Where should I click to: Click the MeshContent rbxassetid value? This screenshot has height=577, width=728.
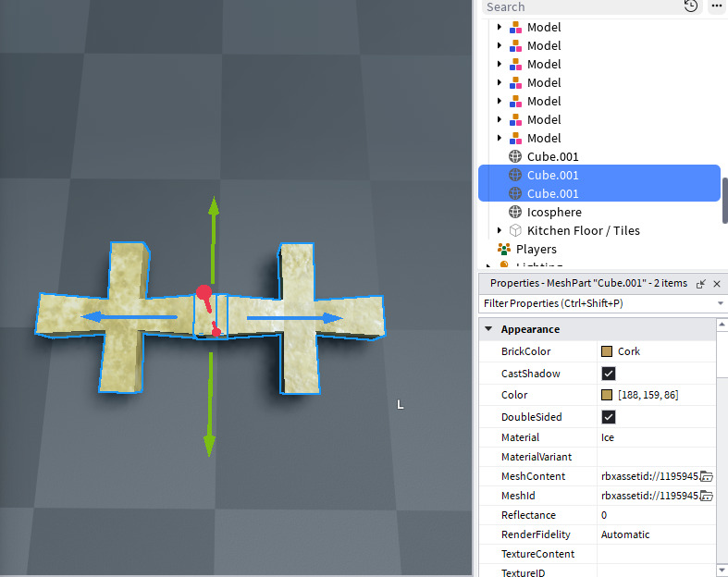(x=649, y=476)
